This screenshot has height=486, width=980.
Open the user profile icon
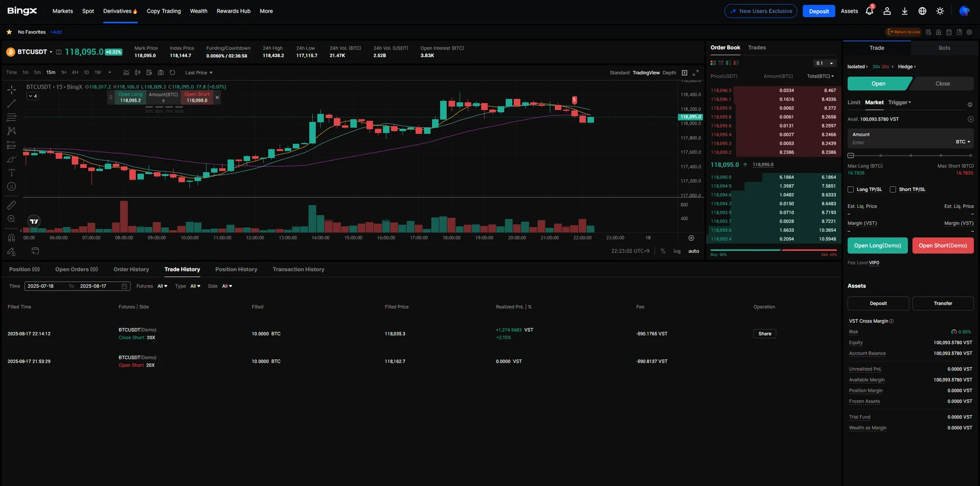tap(887, 11)
